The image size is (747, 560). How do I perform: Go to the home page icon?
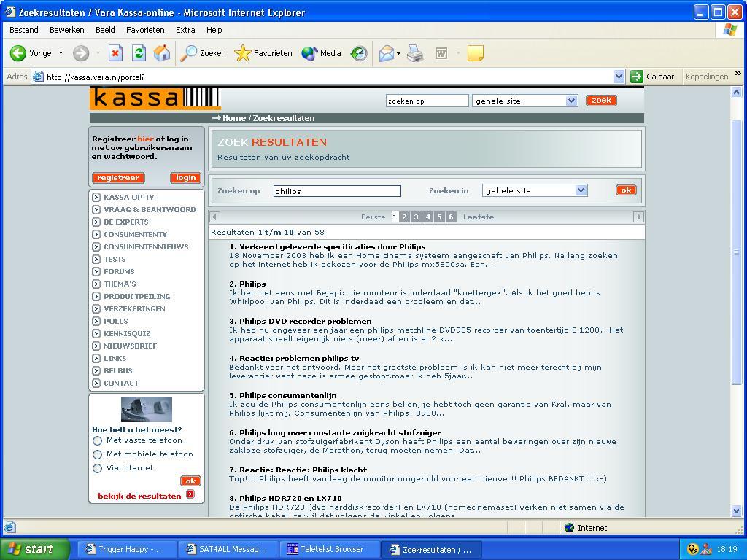pos(162,53)
